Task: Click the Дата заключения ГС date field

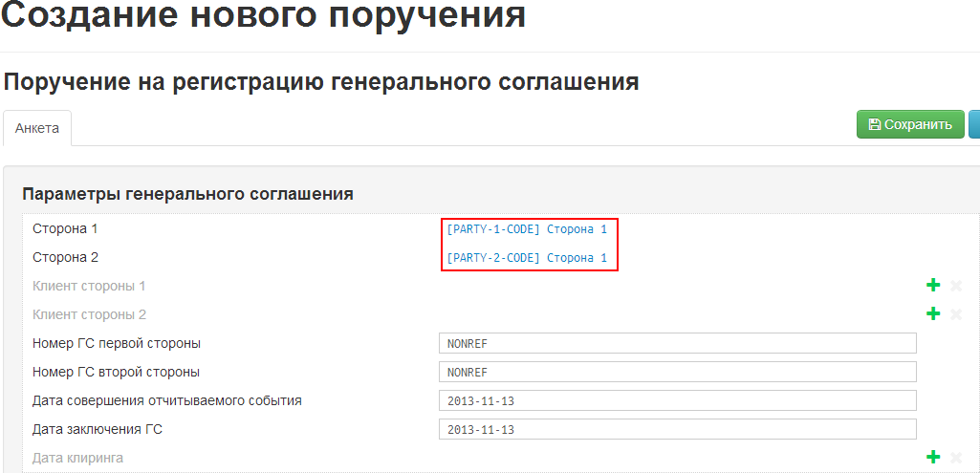Action: pos(677,429)
